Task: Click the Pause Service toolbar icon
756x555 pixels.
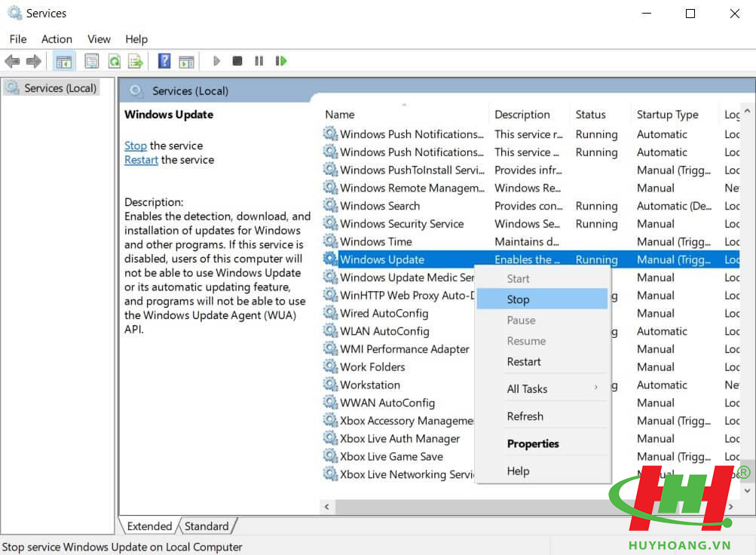Action: (259, 61)
